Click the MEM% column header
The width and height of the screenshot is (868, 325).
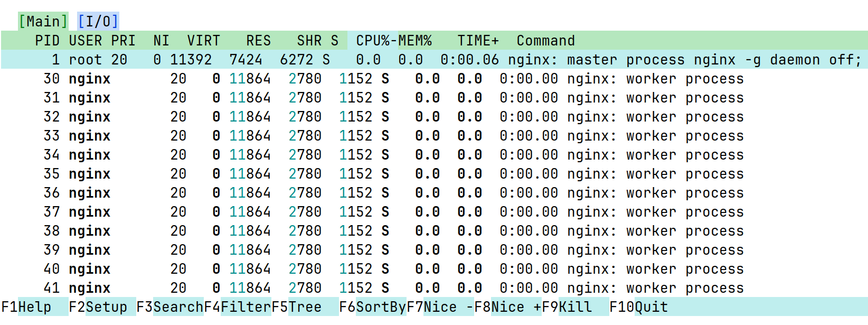point(415,41)
